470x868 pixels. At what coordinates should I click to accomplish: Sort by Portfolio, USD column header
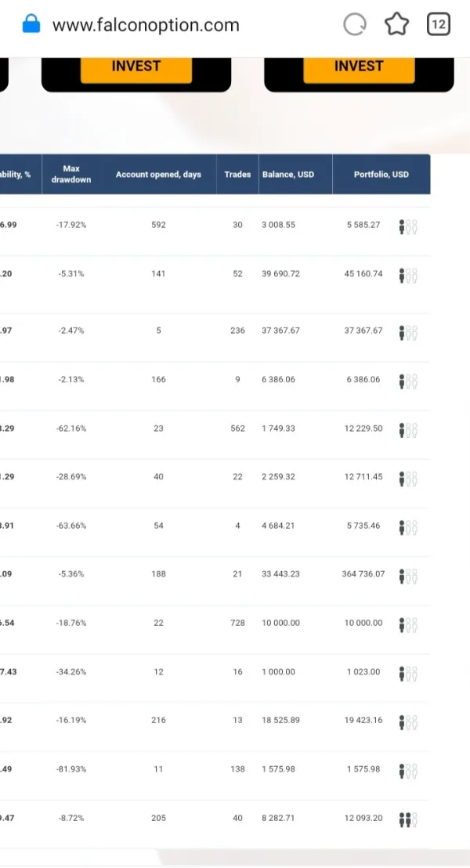point(381,174)
